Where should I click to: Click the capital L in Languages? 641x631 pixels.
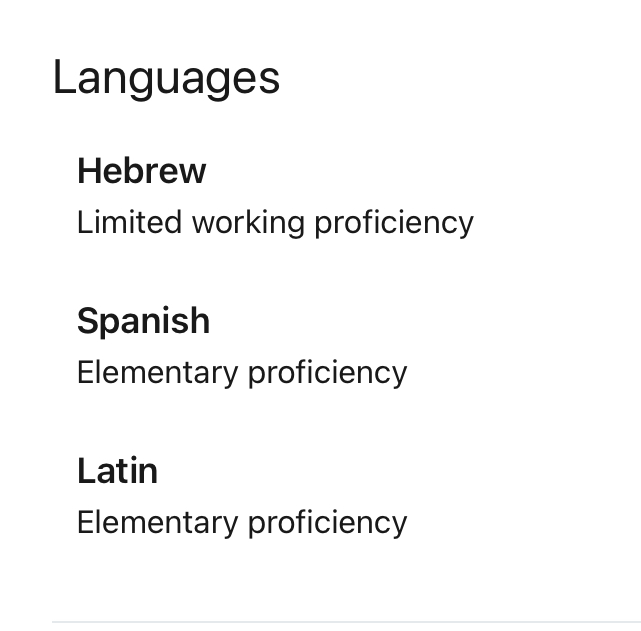click(63, 76)
